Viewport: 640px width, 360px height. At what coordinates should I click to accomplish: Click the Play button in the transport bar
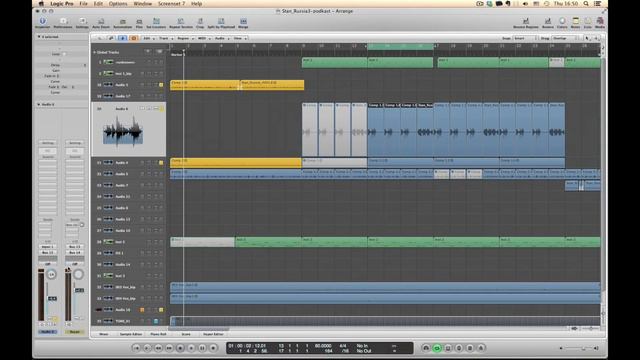(191, 348)
